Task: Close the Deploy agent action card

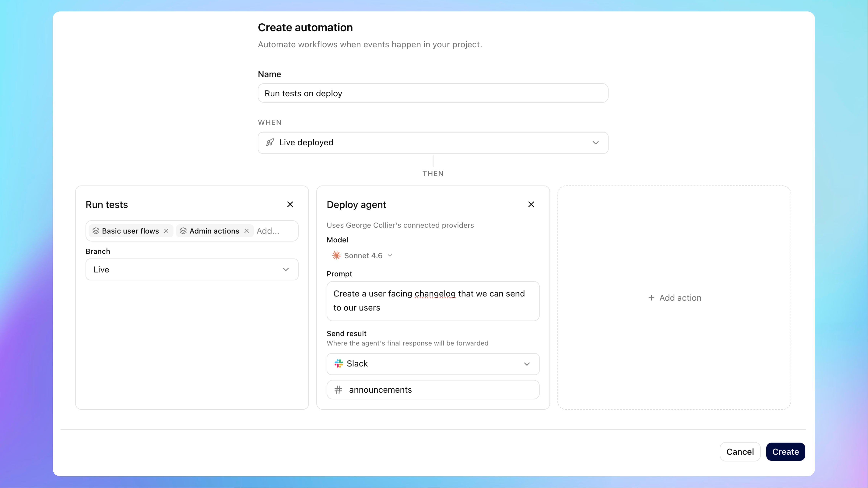Action: 531,205
